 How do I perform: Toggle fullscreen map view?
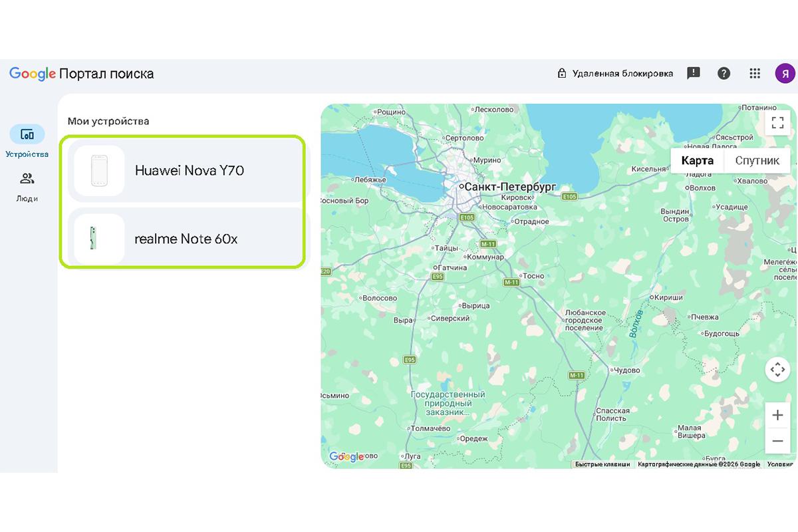tap(777, 122)
